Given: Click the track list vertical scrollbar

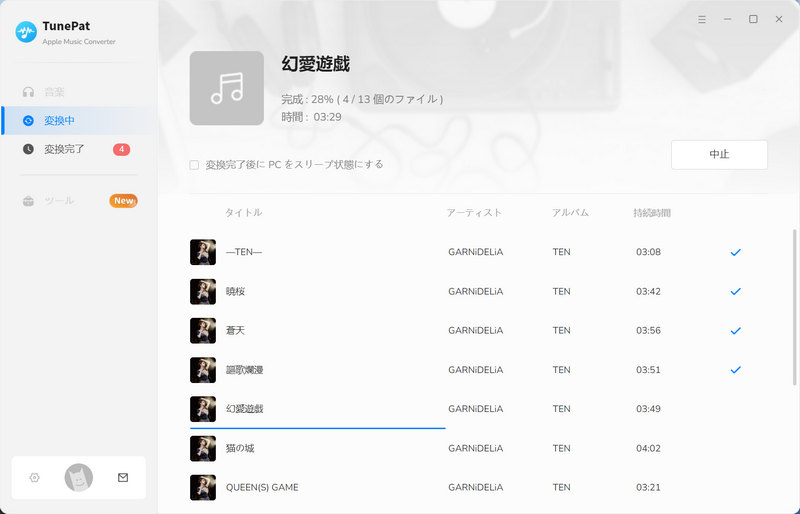Looking at the screenshot, I should click(x=794, y=307).
